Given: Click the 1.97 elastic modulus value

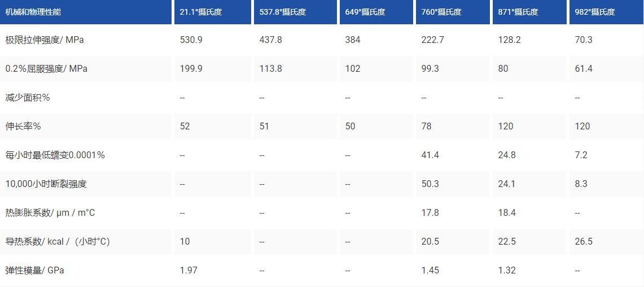Looking at the screenshot, I should pyautogui.click(x=189, y=271).
